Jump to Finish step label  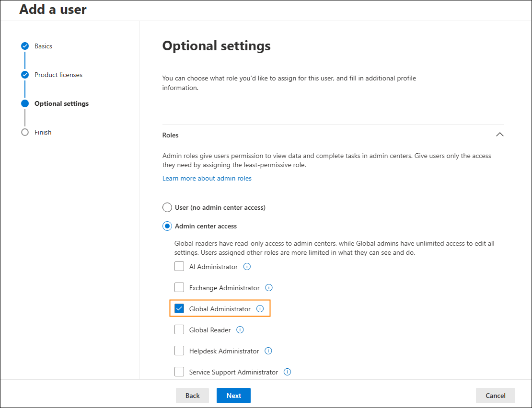click(x=43, y=133)
